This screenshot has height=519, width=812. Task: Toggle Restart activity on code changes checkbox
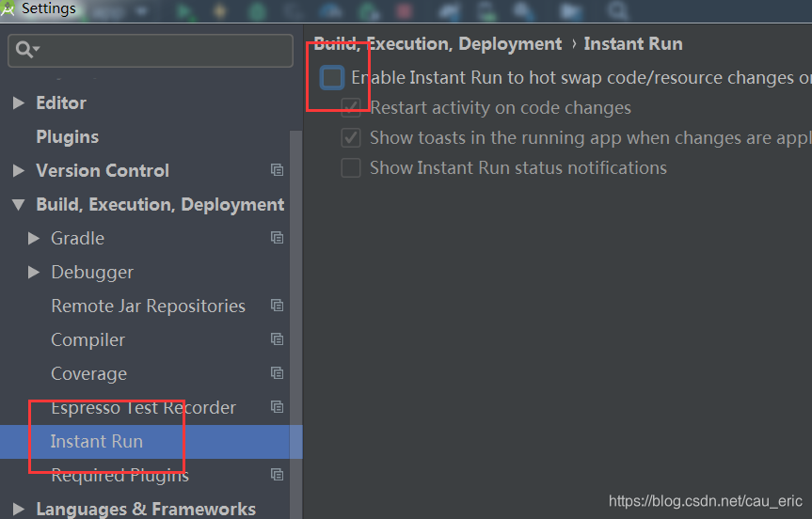point(351,107)
